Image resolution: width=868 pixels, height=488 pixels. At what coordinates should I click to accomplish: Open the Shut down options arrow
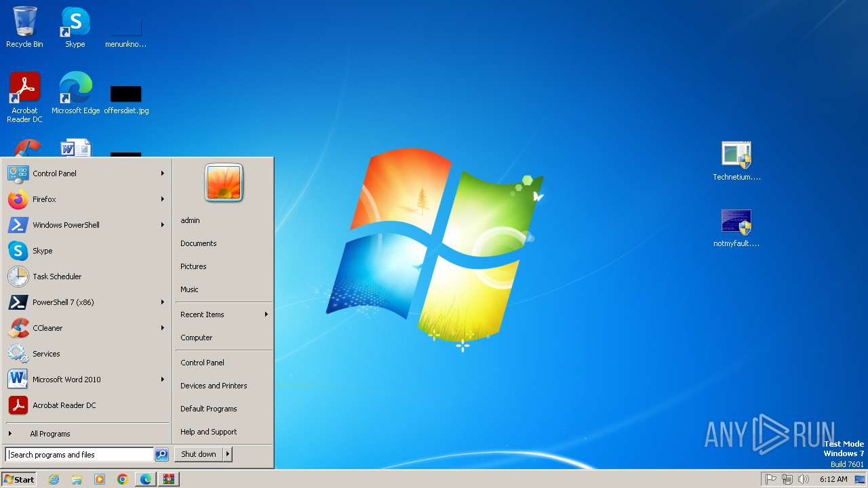[228, 454]
